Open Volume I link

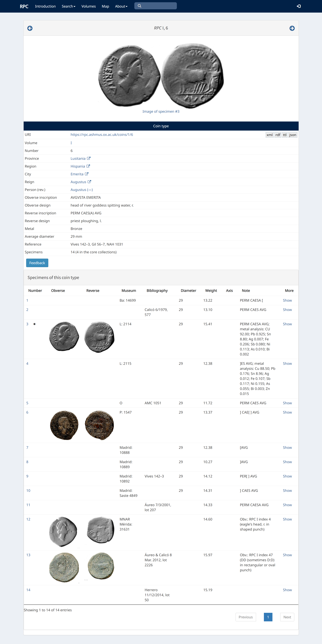pos(71,143)
